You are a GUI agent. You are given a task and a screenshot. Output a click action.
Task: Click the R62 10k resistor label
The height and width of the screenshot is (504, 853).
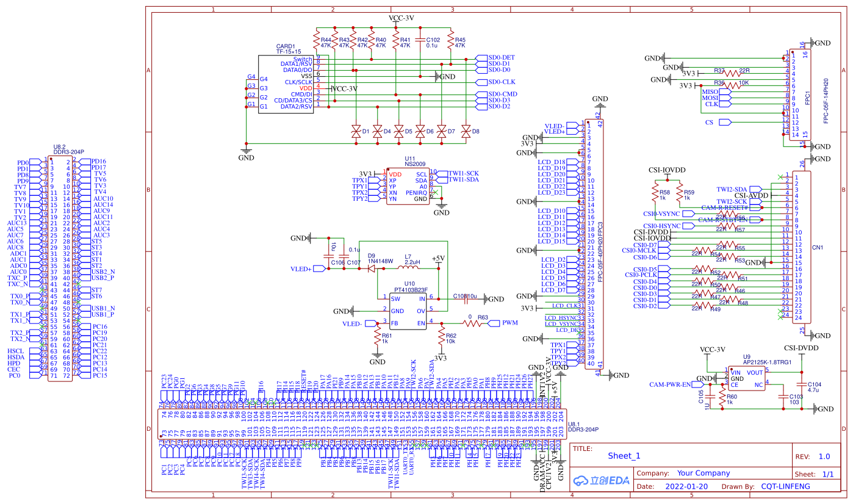point(452,339)
